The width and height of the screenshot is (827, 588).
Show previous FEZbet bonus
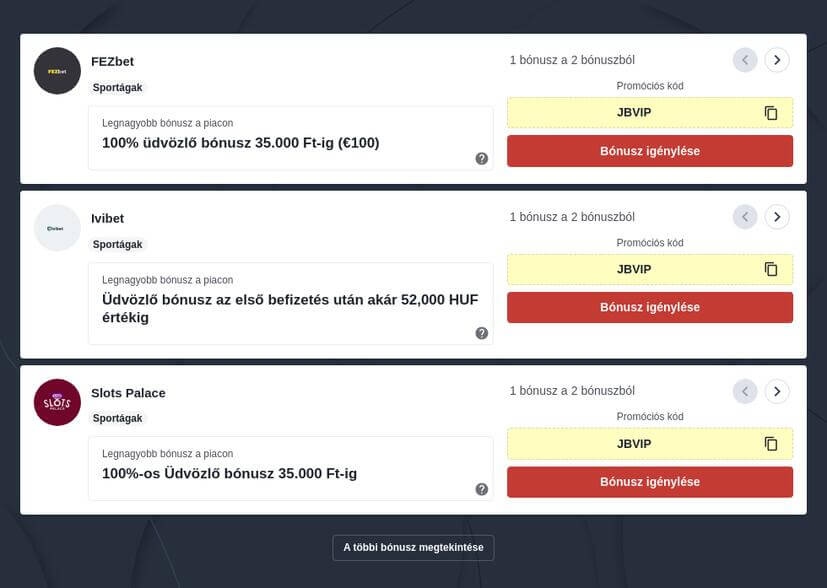pyautogui.click(x=745, y=60)
